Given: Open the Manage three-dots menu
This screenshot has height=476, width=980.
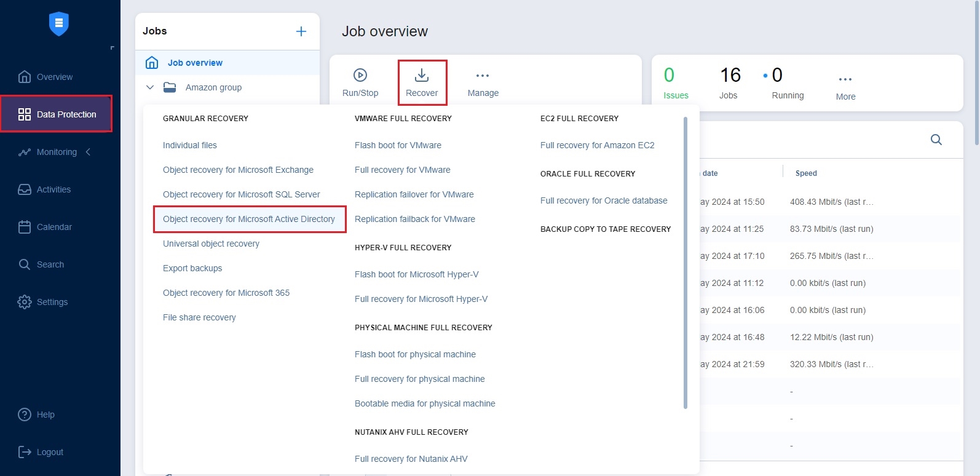Looking at the screenshot, I should [x=483, y=76].
